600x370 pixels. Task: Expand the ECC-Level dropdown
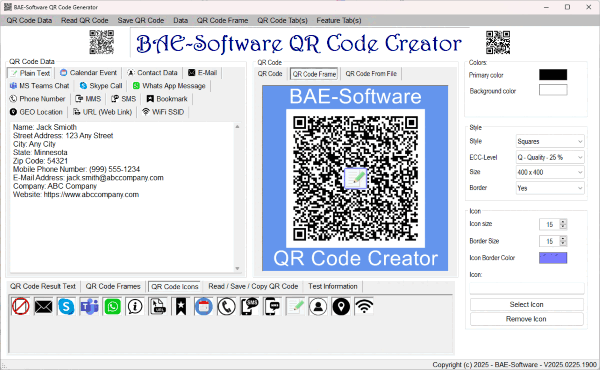point(550,157)
